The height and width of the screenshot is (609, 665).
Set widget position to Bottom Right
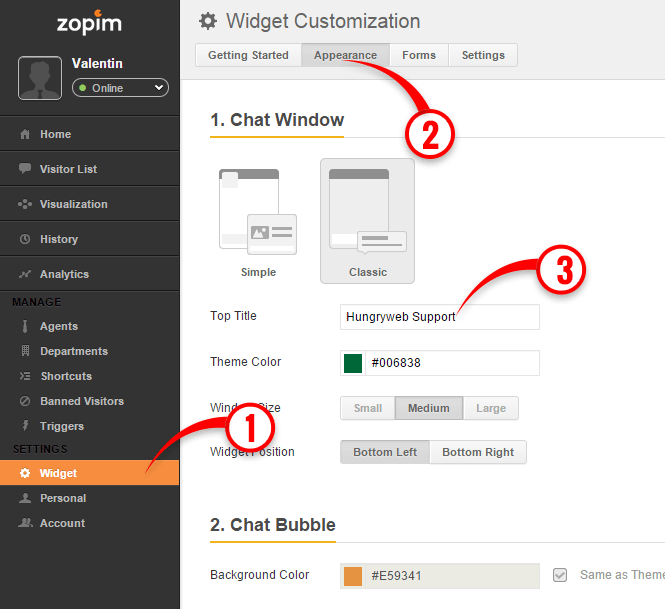tap(478, 452)
